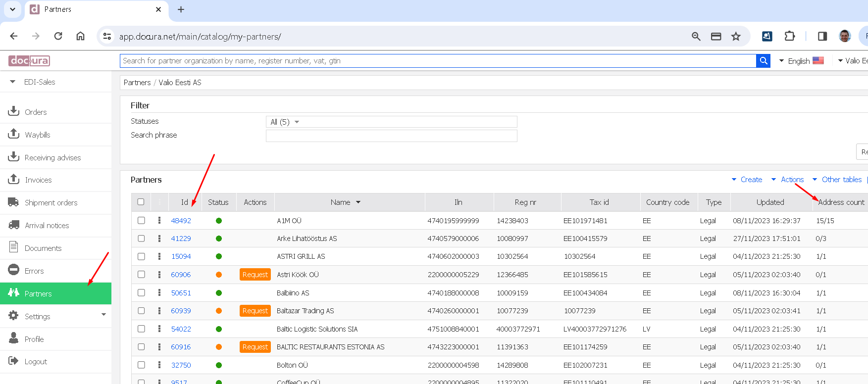Open partner Id 54022 link
868x384 pixels.
181,329
